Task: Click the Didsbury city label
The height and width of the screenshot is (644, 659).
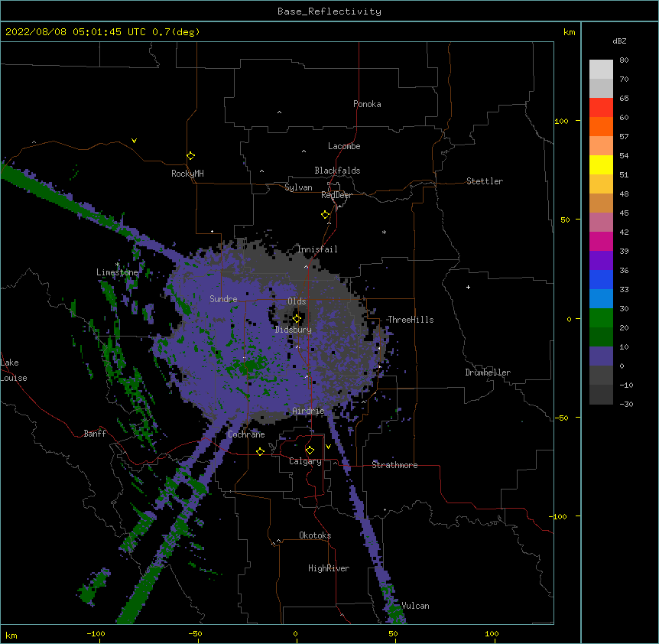Action: coord(293,330)
